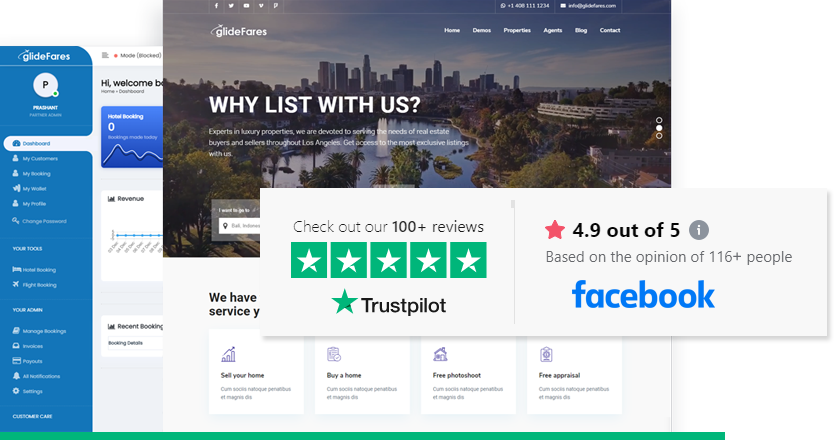834x440 pixels.
Task: Click the Buy a home clipboard icon
Action: [333, 354]
